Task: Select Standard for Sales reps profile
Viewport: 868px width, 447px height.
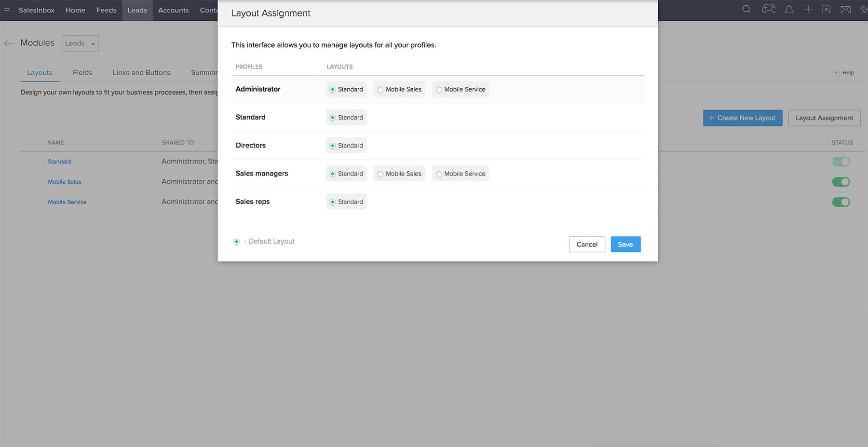Action: coord(346,202)
